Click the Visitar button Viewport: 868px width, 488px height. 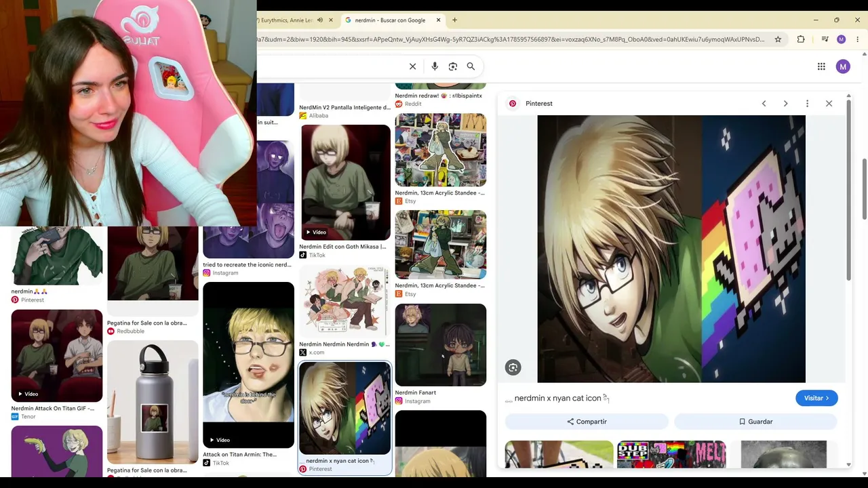[816, 399]
